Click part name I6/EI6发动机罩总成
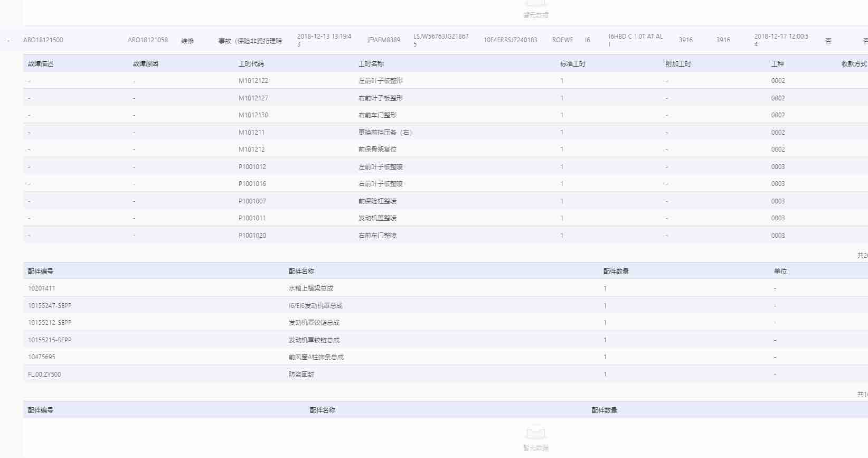The height and width of the screenshot is (458, 868). pos(315,306)
